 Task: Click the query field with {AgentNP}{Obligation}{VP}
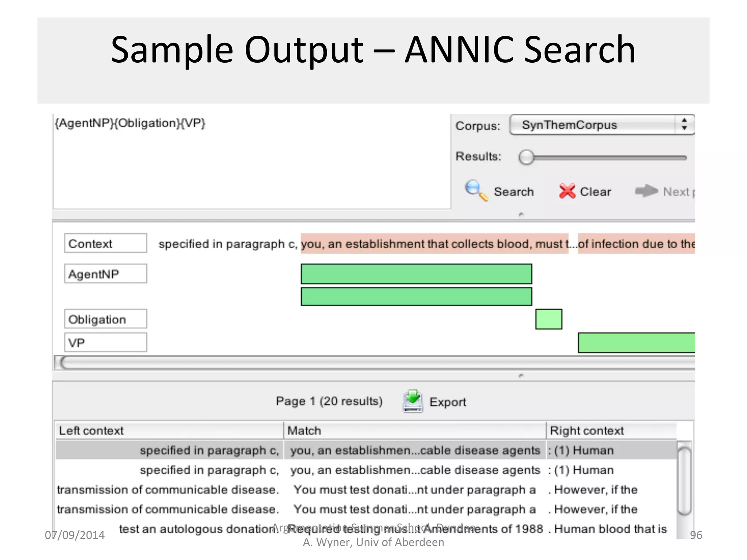point(252,162)
